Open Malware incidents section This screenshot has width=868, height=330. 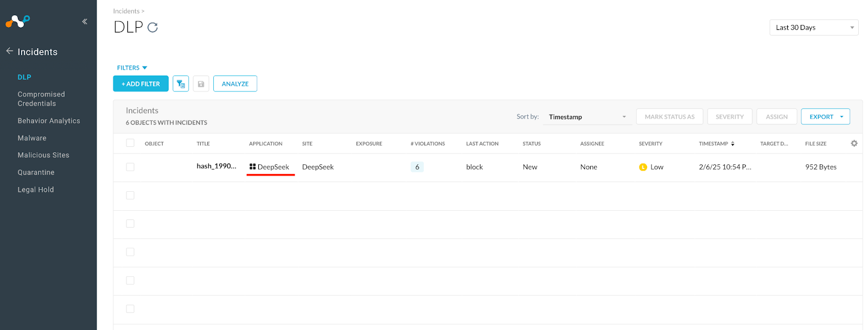pyautogui.click(x=32, y=138)
